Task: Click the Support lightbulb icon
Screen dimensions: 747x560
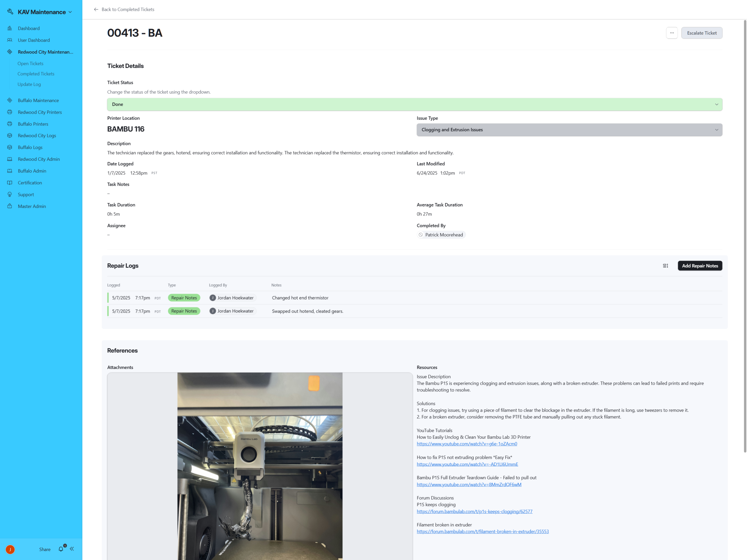Action: pos(10,195)
